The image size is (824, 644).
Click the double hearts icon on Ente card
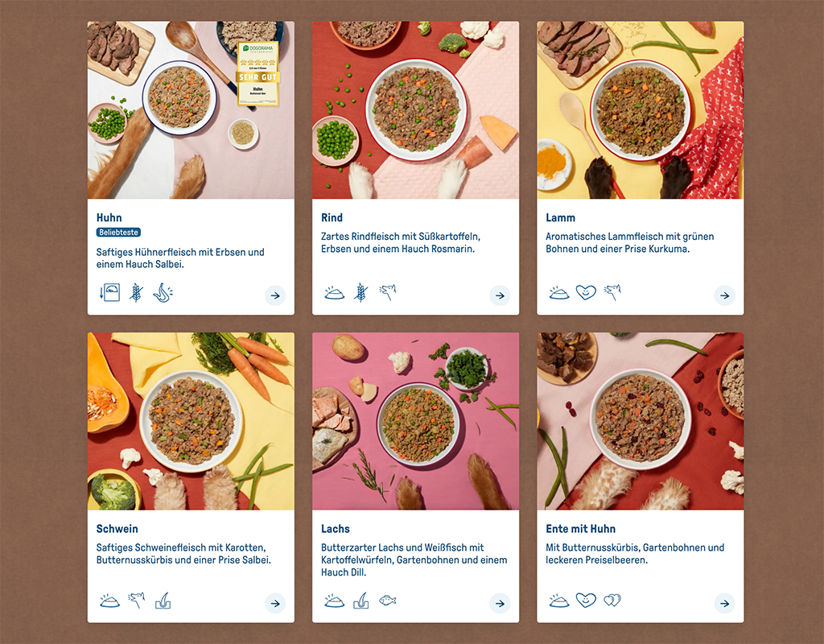pos(612,601)
